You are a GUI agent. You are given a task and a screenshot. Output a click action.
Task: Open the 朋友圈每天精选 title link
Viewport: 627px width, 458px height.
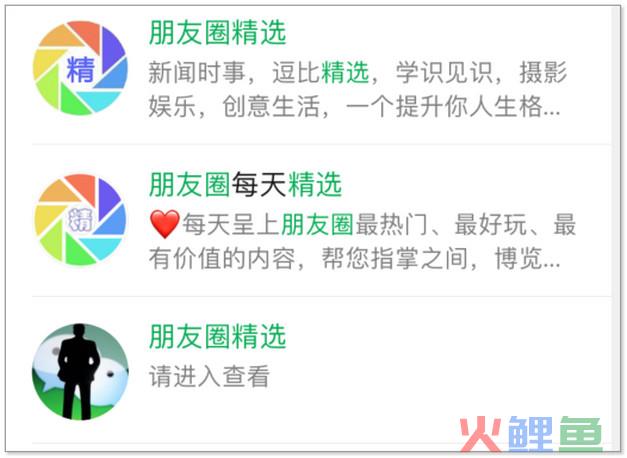pyautogui.click(x=246, y=184)
